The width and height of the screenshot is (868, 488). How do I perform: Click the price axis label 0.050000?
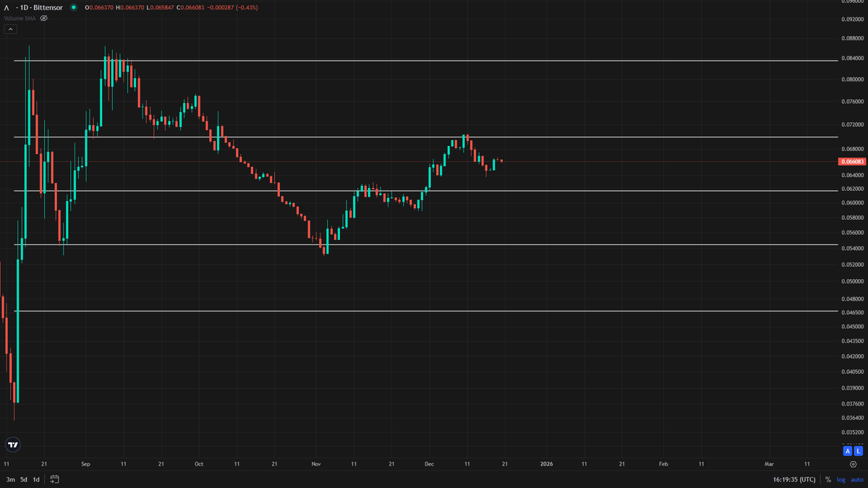[853, 281]
